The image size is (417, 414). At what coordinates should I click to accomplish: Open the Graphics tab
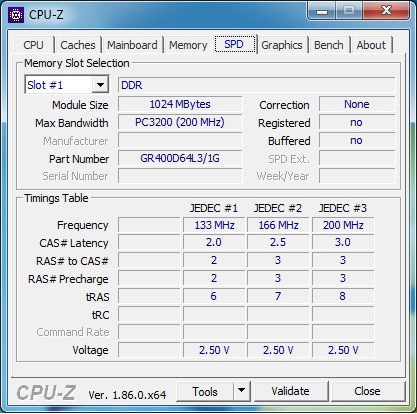282,45
